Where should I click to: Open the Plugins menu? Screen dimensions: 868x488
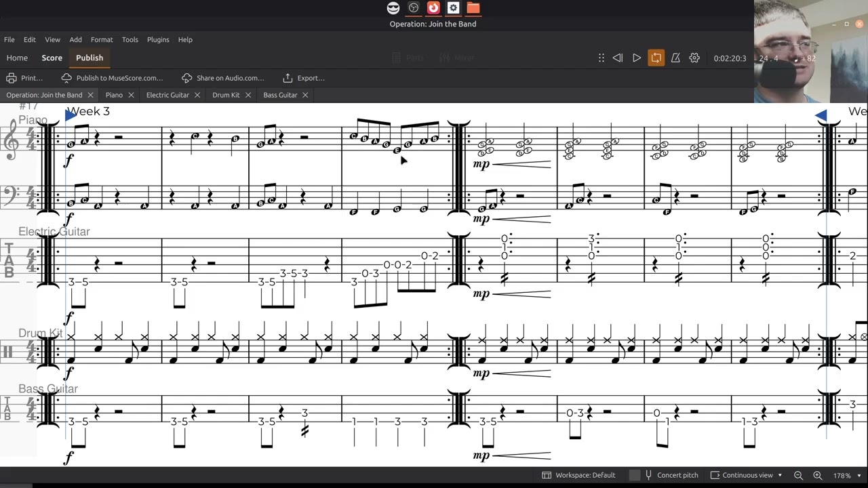[158, 39]
